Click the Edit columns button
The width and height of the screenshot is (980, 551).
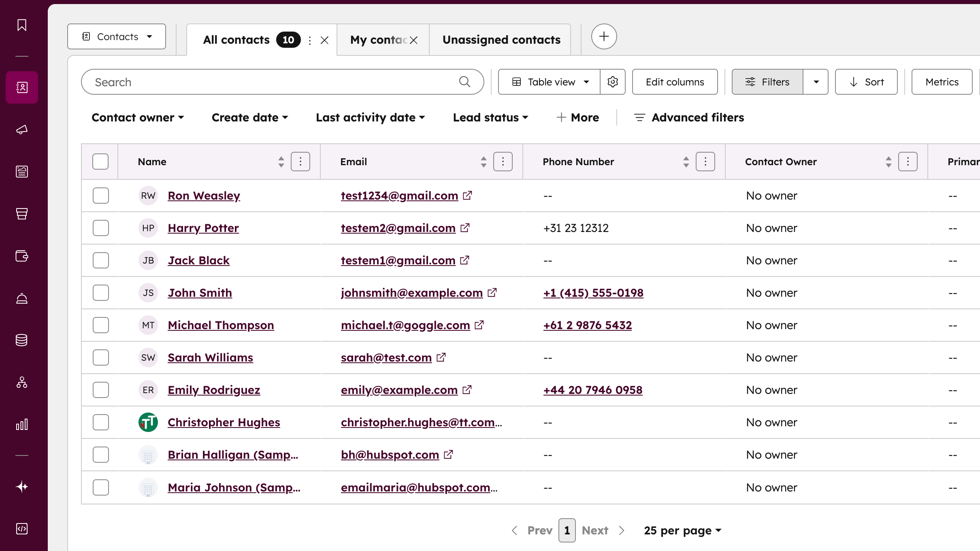tap(675, 82)
